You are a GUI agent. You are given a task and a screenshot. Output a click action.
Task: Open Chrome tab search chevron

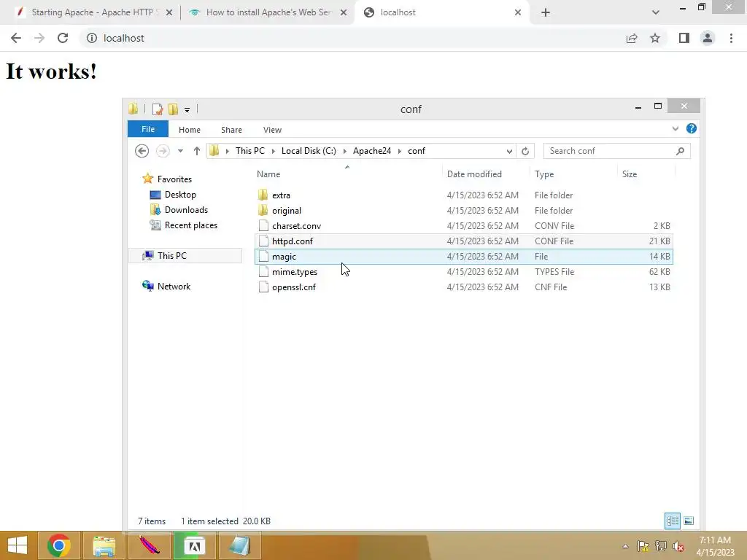656,12
